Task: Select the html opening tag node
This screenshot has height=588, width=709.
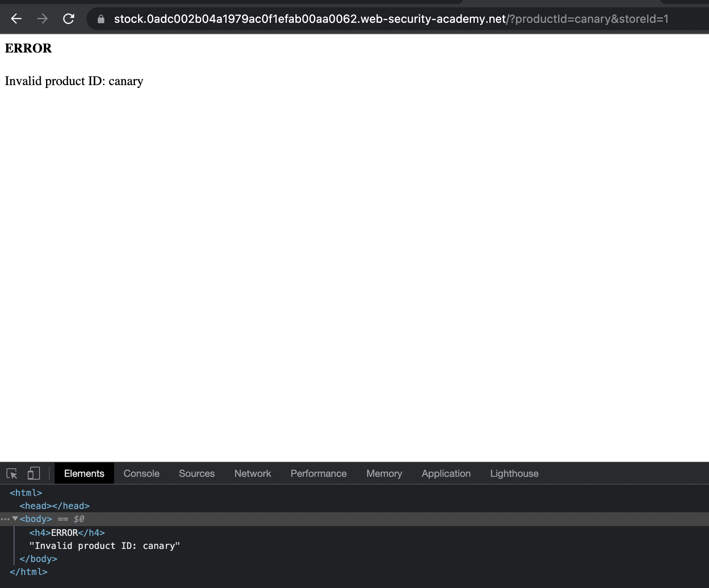Action: click(26, 493)
